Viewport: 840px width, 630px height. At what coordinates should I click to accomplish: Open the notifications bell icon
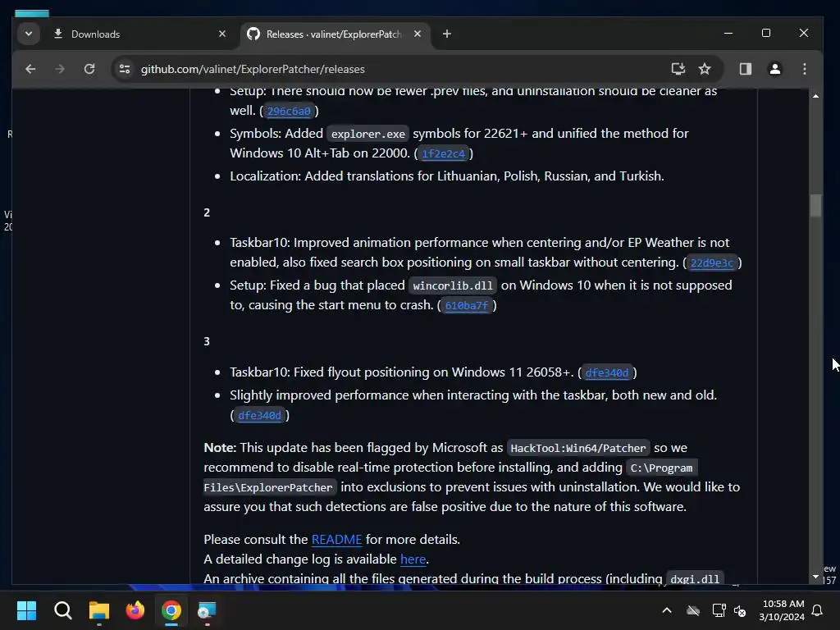click(x=818, y=610)
